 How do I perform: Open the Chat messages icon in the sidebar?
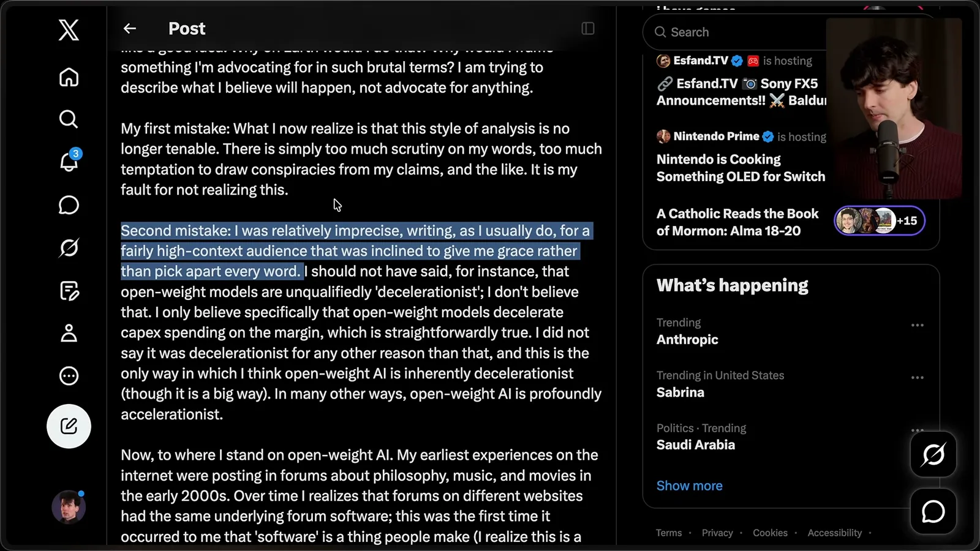(x=69, y=205)
